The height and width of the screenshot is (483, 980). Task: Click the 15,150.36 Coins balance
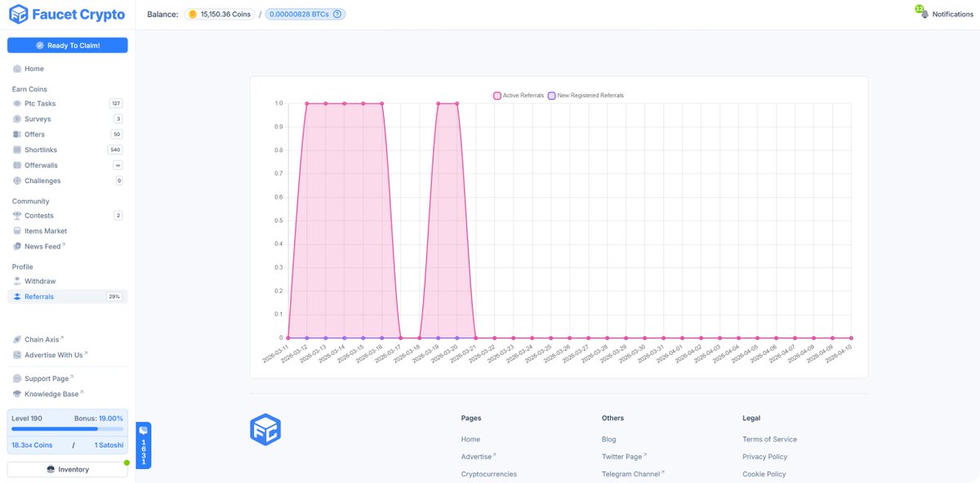(x=219, y=14)
